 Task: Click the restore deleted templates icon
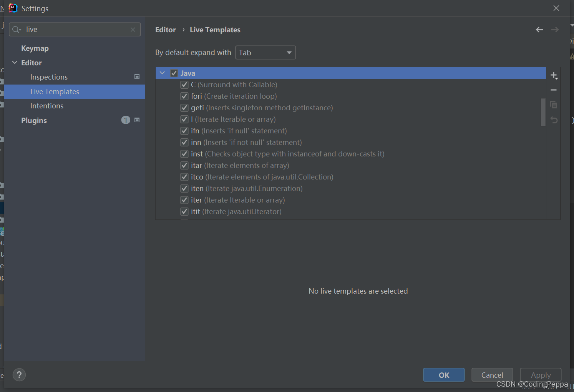pyautogui.click(x=554, y=120)
